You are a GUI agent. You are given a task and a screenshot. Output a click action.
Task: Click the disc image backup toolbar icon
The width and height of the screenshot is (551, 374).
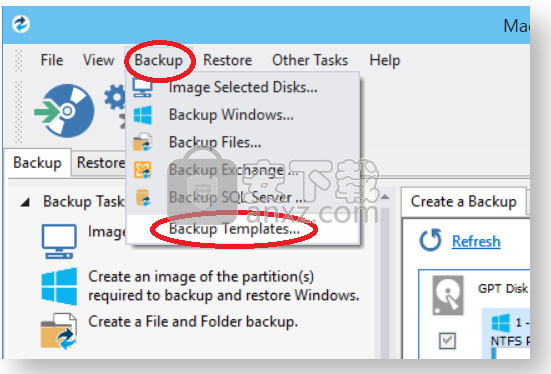click(64, 111)
